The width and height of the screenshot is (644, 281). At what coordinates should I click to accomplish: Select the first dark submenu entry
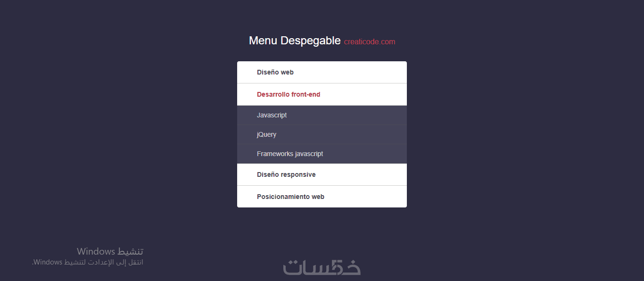coord(272,115)
